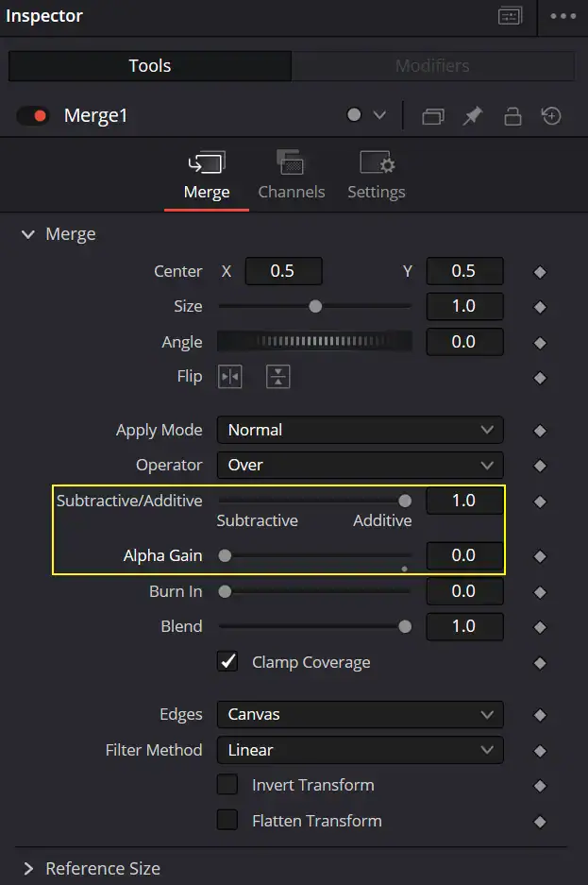This screenshot has width=588, height=885.
Task: Enable Invert Transform checkbox
Action: pyautogui.click(x=227, y=785)
